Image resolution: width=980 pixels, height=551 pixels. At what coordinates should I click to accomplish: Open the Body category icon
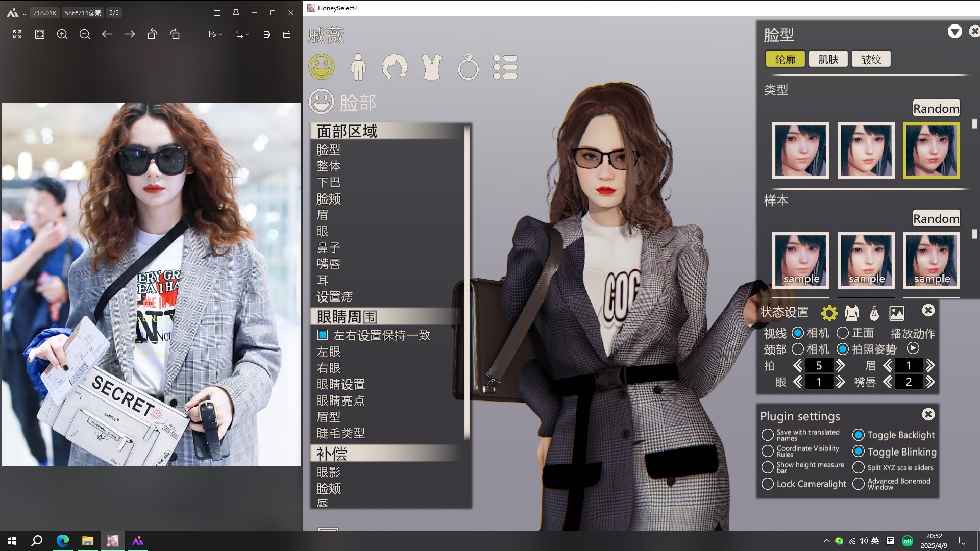(358, 67)
